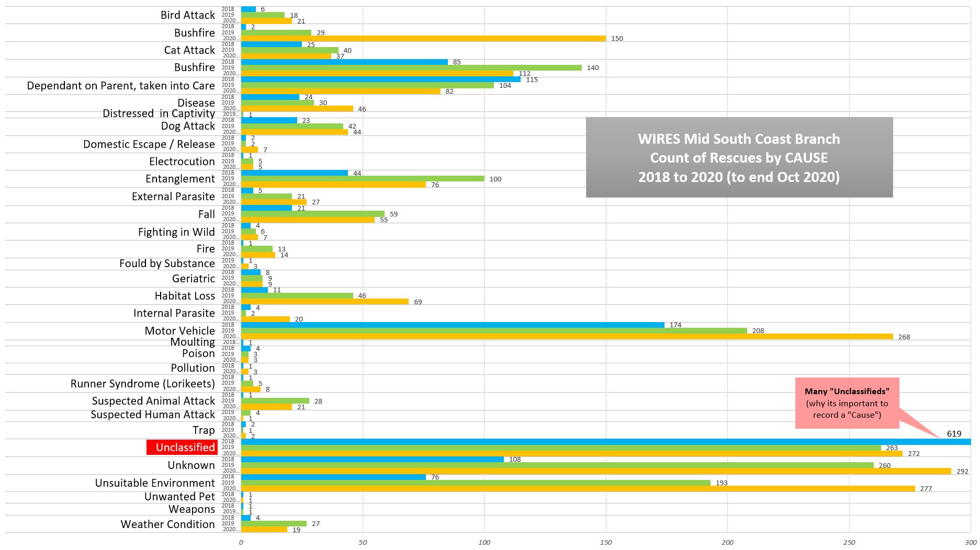Click the green 2019 Entanglement bar labeled 100
The image size is (980, 550).
point(363,179)
